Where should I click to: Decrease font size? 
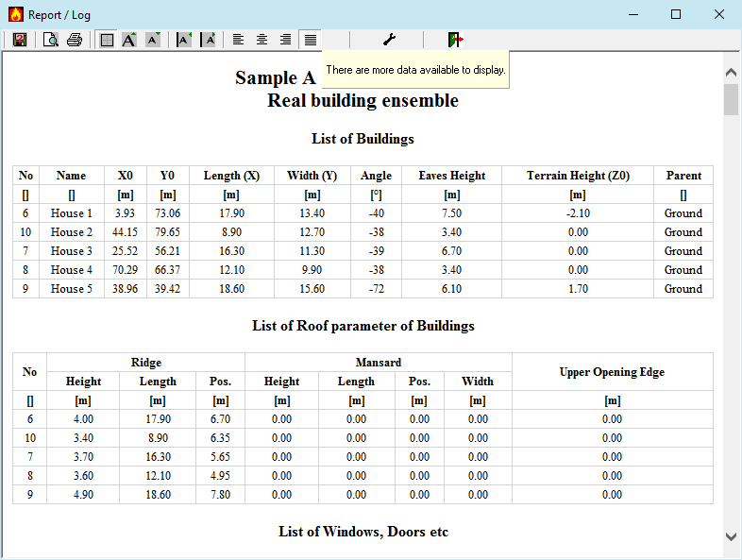153,40
